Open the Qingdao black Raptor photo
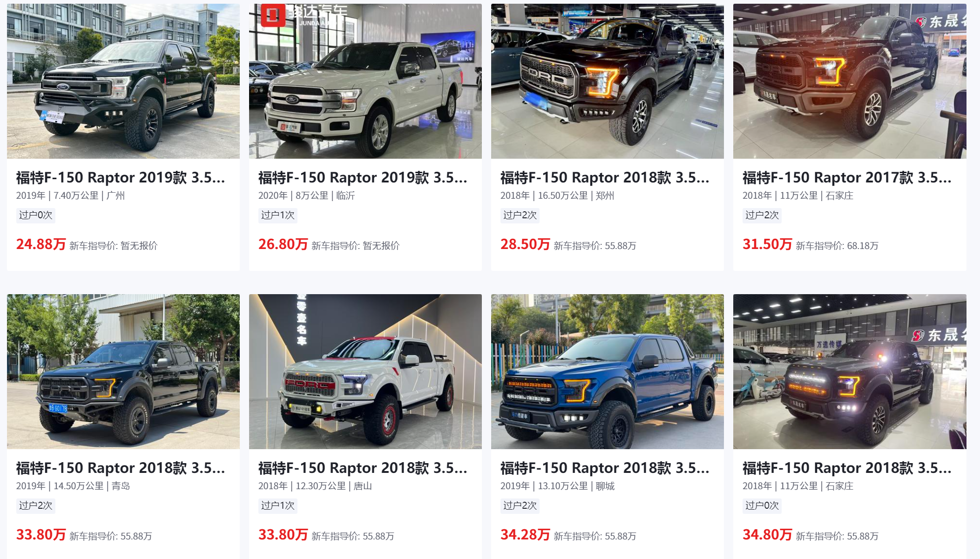 point(123,371)
